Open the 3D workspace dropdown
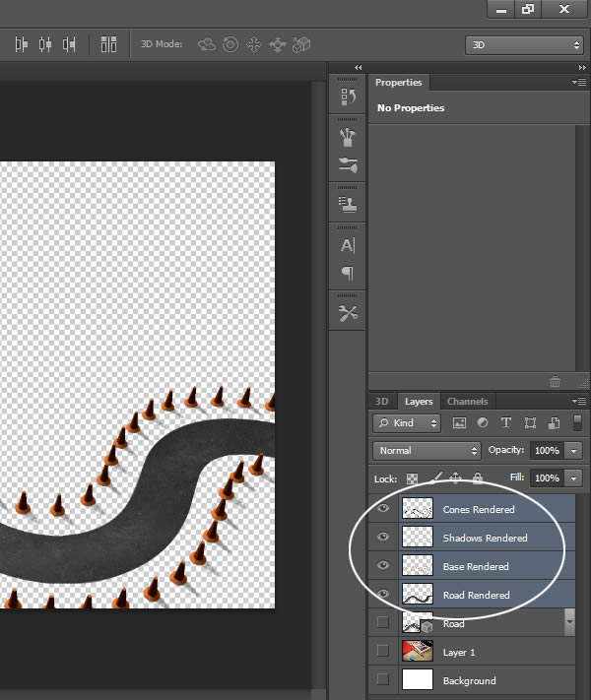 click(524, 45)
